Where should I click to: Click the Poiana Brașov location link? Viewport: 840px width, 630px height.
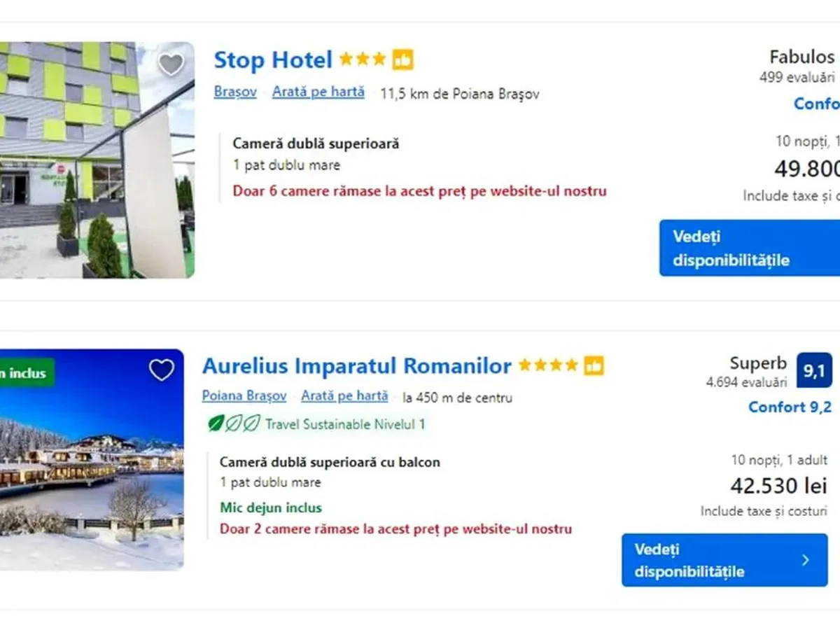point(244,396)
